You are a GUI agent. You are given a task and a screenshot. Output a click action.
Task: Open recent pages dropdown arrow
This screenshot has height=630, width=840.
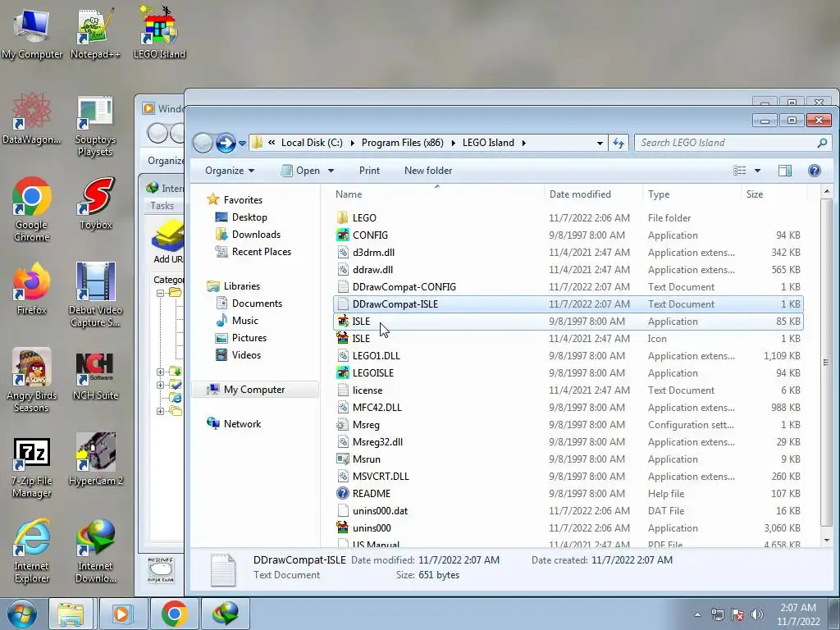click(242, 144)
